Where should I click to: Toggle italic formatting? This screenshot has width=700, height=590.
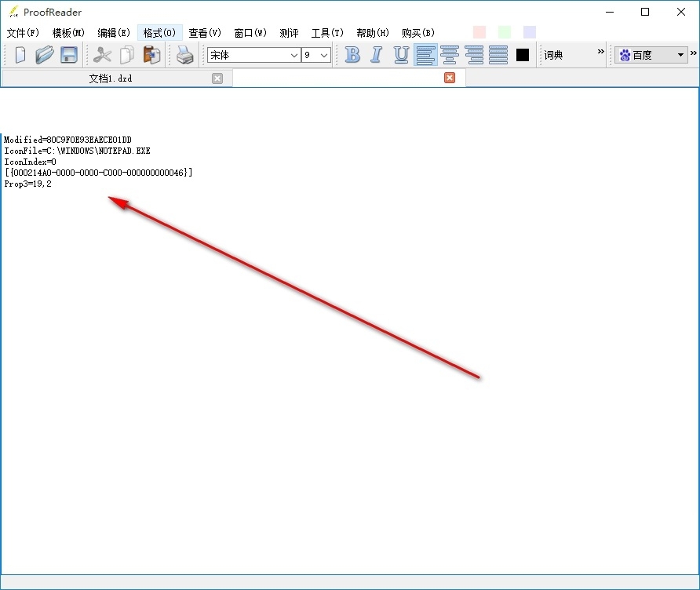coord(377,55)
